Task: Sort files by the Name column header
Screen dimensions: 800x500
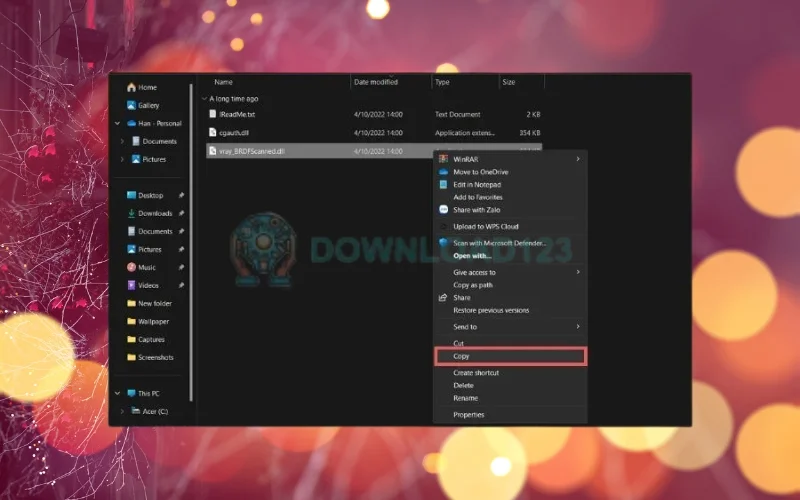Action: coord(224,82)
